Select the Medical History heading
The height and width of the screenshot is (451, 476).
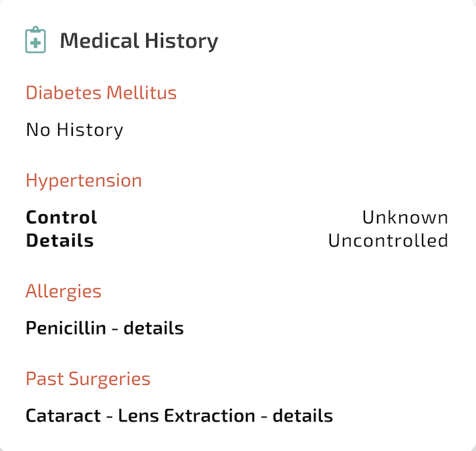tap(139, 41)
